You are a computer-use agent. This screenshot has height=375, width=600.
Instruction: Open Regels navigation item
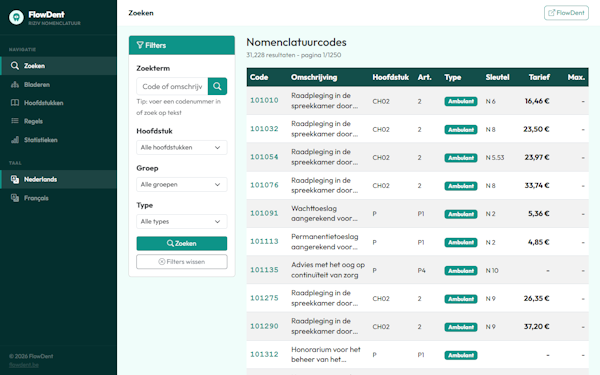[58, 121]
